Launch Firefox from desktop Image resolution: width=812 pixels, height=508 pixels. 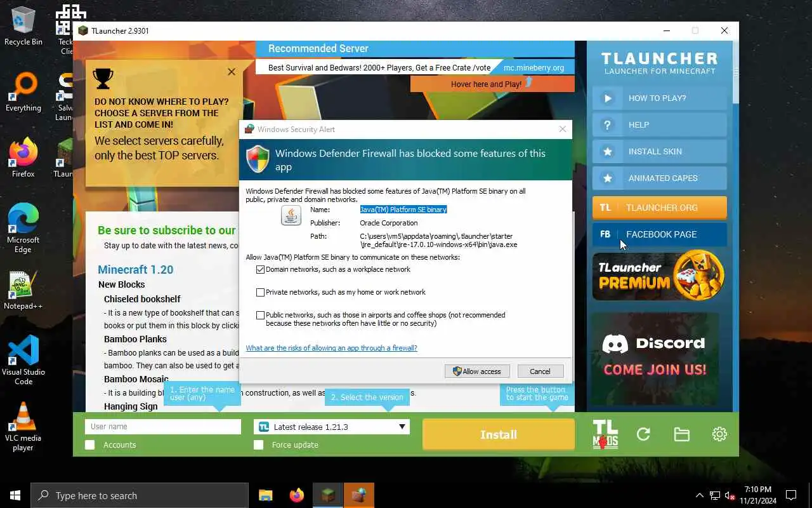pos(23,158)
